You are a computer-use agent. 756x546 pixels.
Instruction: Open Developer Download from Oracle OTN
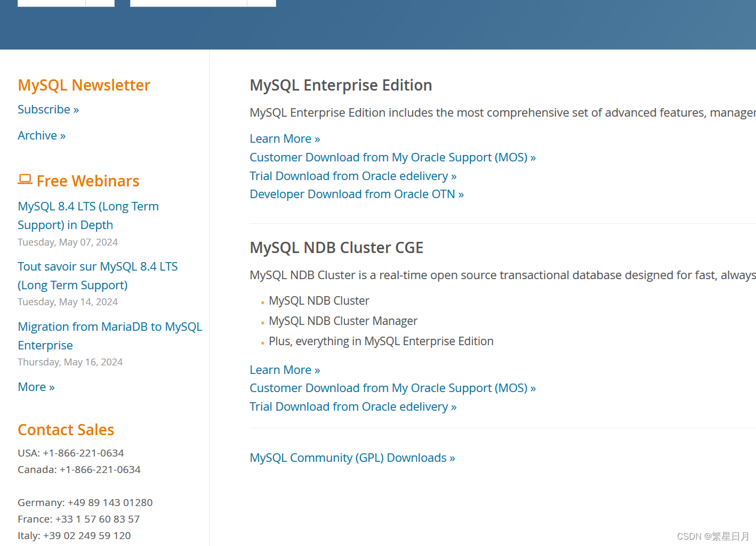click(x=357, y=194)
